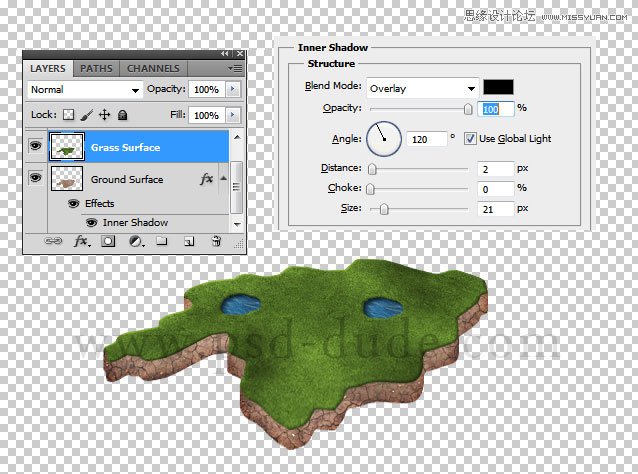Lock image pixels with brush icon
The height and width of the screenshot is (474, 638).
point(86,116)
